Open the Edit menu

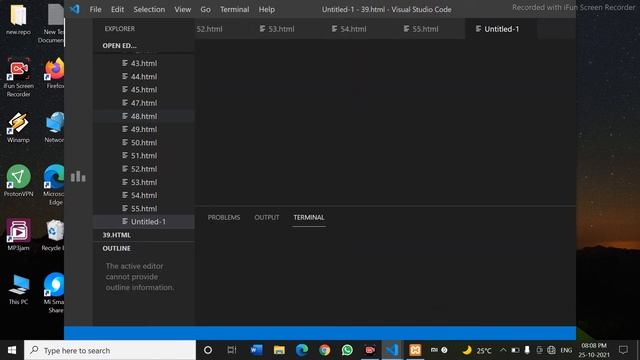117,9
